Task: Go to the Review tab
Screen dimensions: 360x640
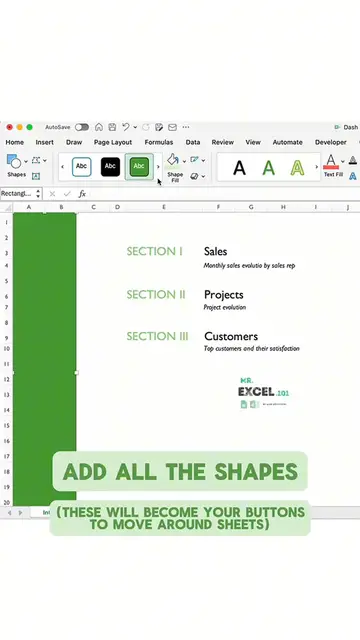Action: (222, 142)
